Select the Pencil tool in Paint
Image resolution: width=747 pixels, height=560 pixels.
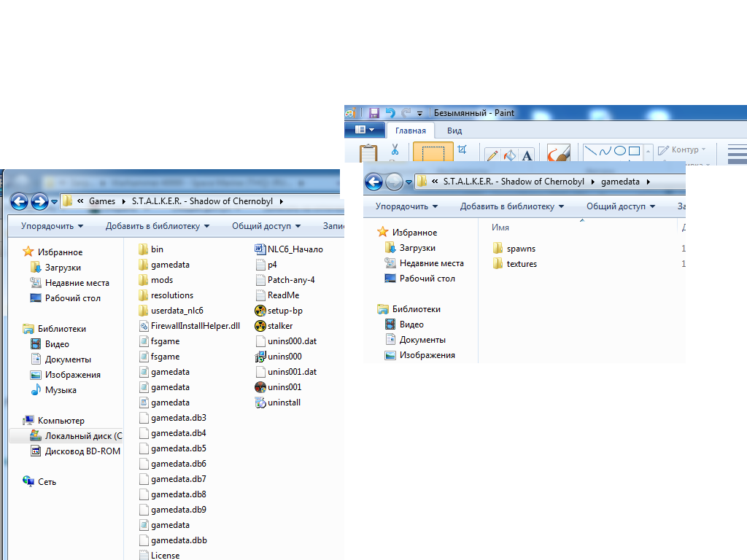(492, 155)
